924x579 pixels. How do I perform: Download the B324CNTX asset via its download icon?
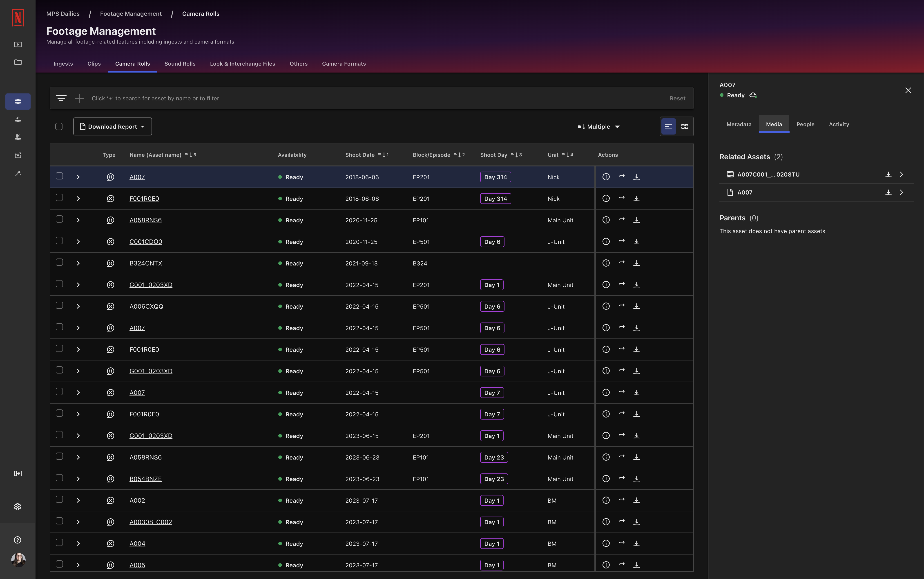coord(637,263)
